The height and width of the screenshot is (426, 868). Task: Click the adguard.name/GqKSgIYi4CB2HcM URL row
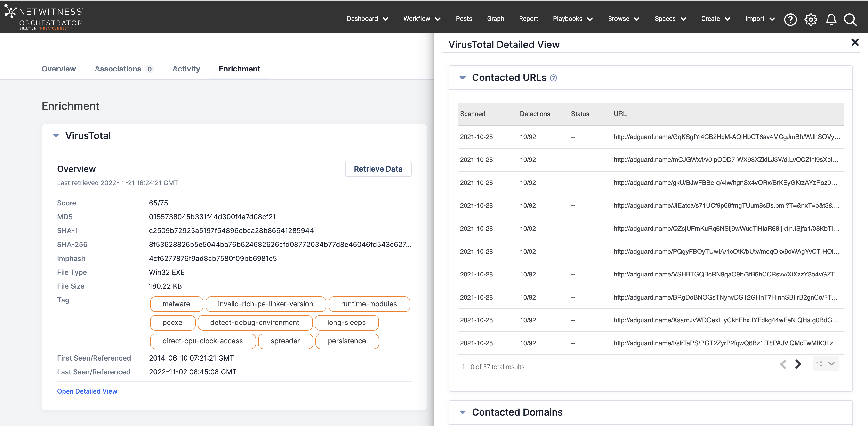(650, 137)
